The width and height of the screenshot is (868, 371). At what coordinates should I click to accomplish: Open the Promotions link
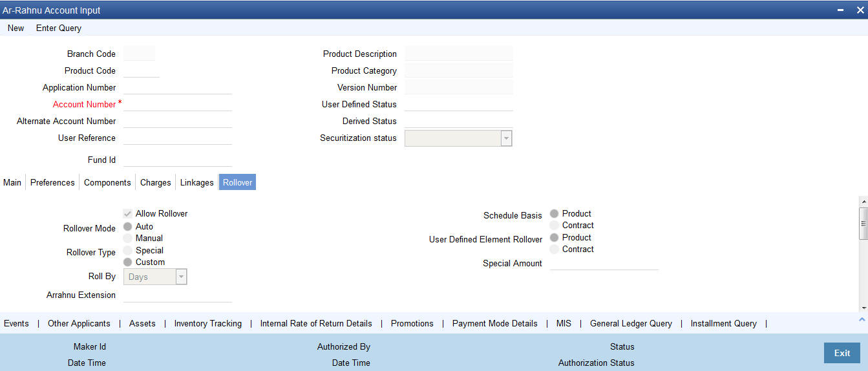pyautogui.click(x=412, y=323)
